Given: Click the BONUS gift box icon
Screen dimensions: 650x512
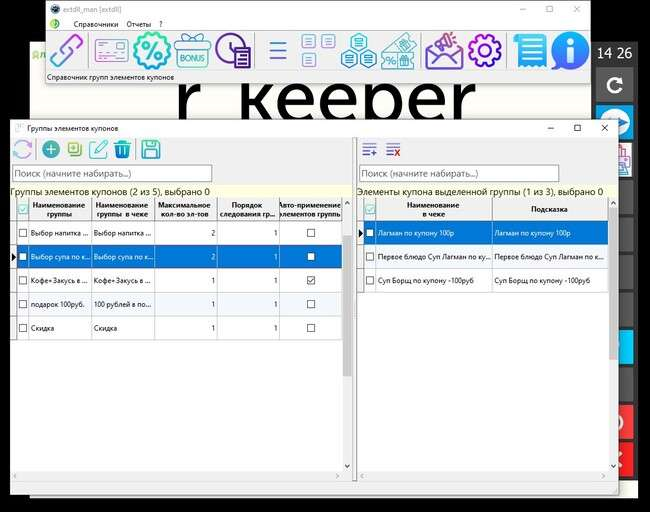Looking at the screenshot, I should point(192,50).
